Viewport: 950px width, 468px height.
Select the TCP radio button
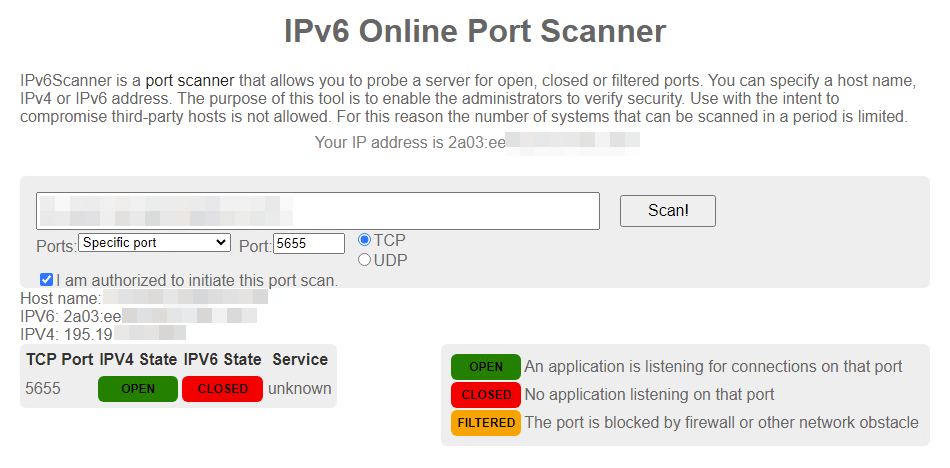365,240
